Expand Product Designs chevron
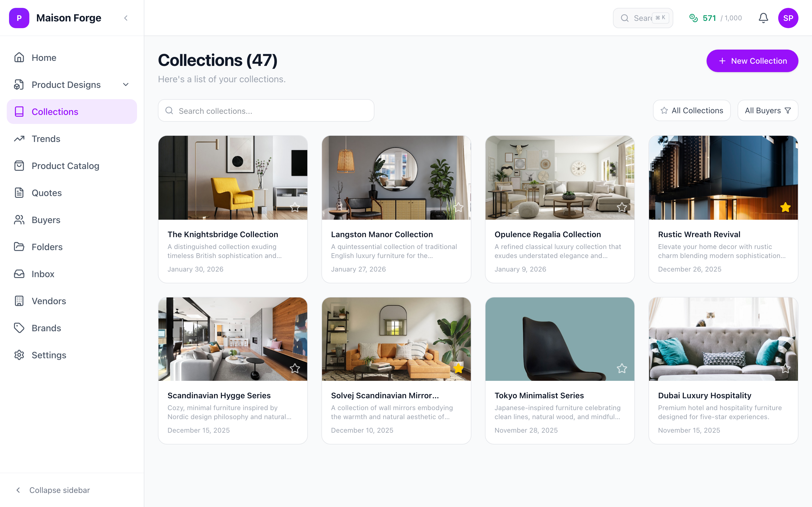Image resolution: width=812 pixels, height=507 pixels. click(x=126, y=84)
